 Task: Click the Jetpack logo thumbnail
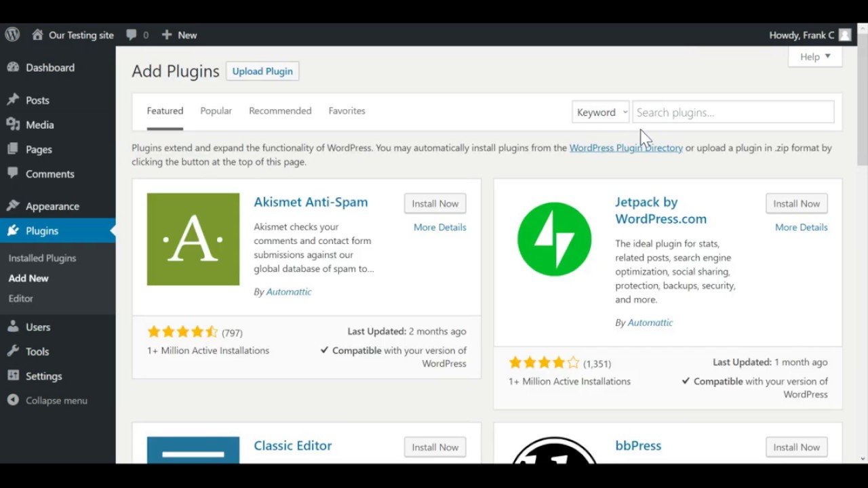point(555,239)
